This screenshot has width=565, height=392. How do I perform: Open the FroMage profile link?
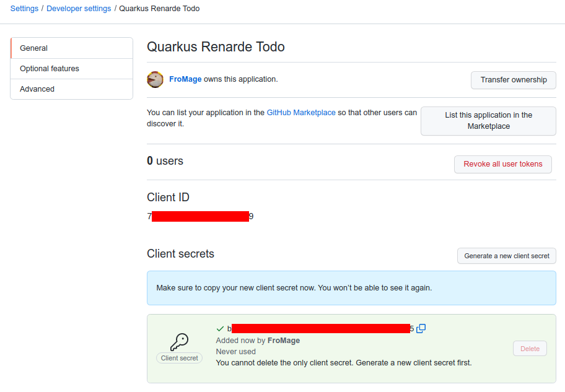[185, 80]
